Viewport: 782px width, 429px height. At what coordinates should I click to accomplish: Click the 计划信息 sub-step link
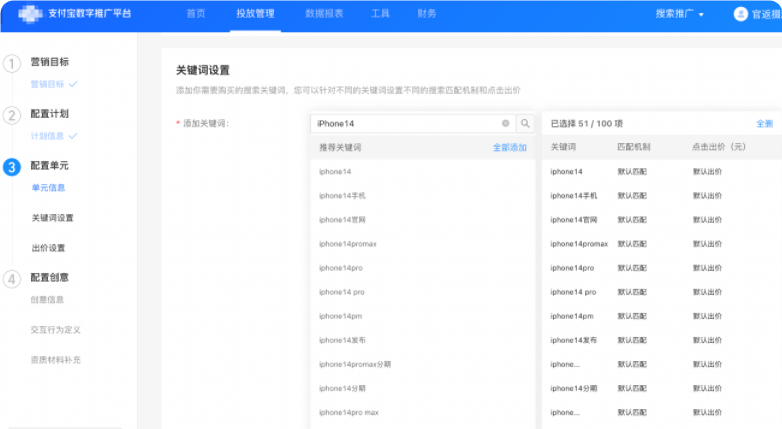tap(47, 136)
